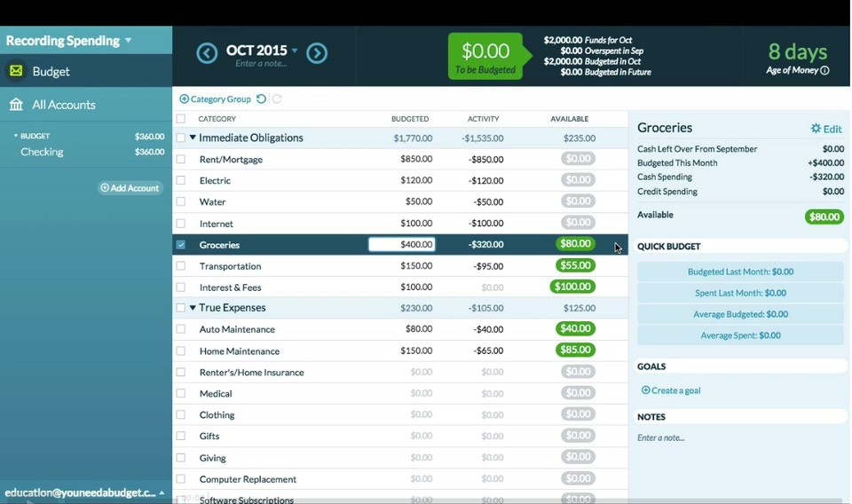The image size is (852, 504).
Task: Click Auto Maintenance $40.00 available pill
Action: pos(575,328)
